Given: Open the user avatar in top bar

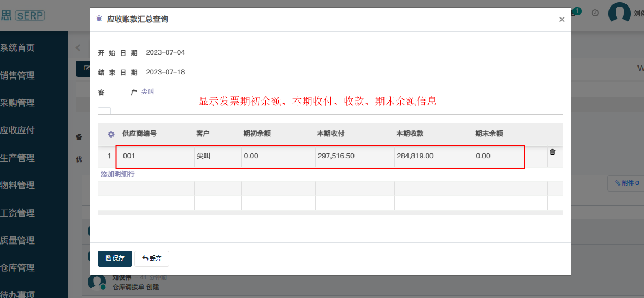Looking at the screenshot, I should pos(619,13).
